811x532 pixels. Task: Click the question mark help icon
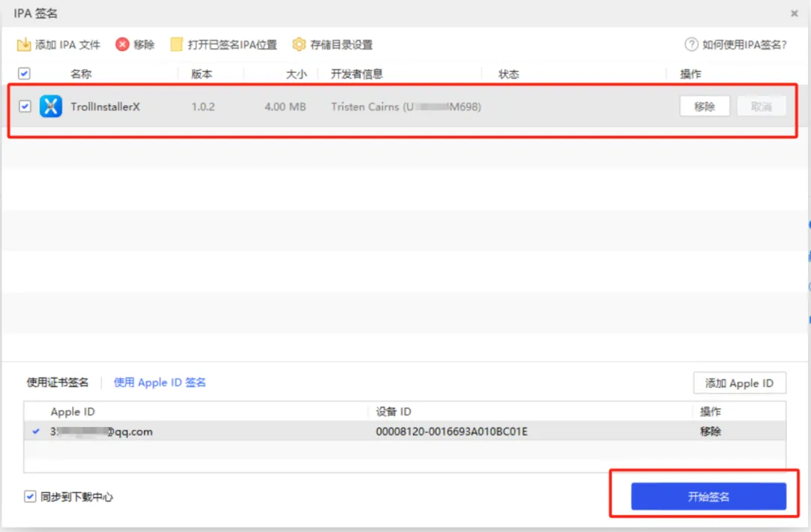click(x=691, y=44)
